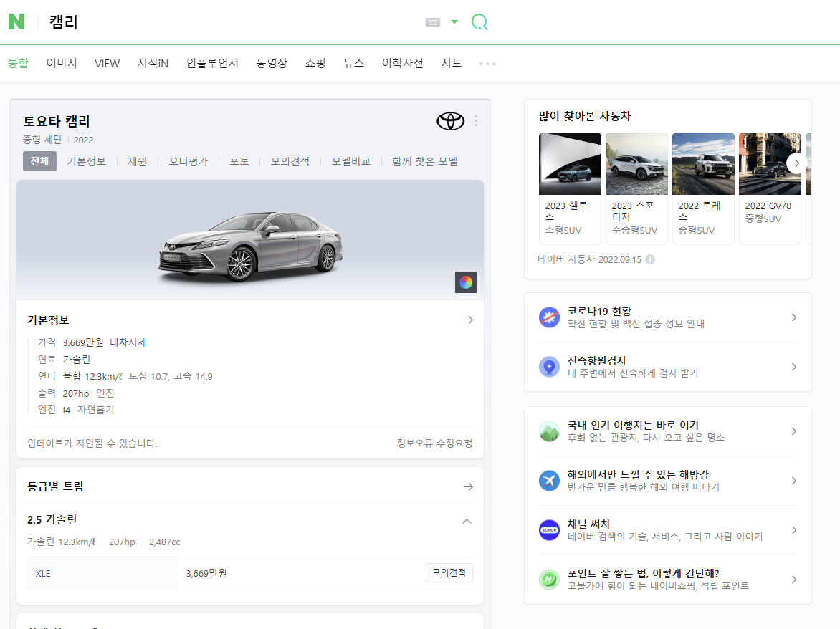Open the 내차시세 link
This screenshot has width=840, height=629.
point(128,342)
